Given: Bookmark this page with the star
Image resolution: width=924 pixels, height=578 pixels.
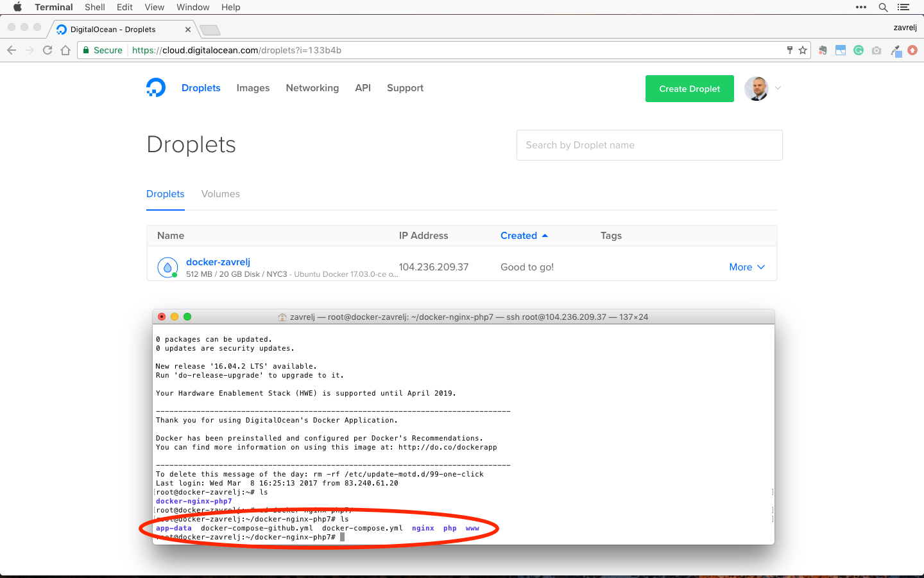Looking at the screenshot, I should [x=803, y=50].
